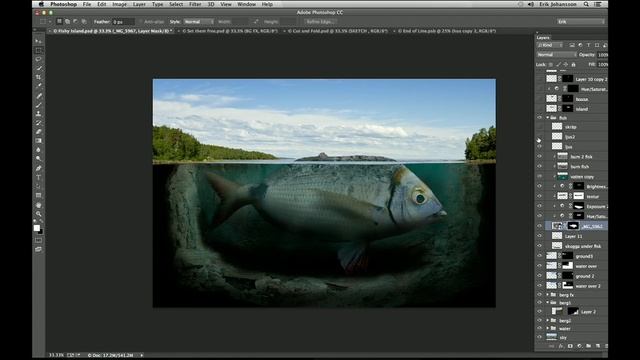Select the Clone Stamp tool
640x360 pixels.
pyautogui.click(x=38, y=114)
